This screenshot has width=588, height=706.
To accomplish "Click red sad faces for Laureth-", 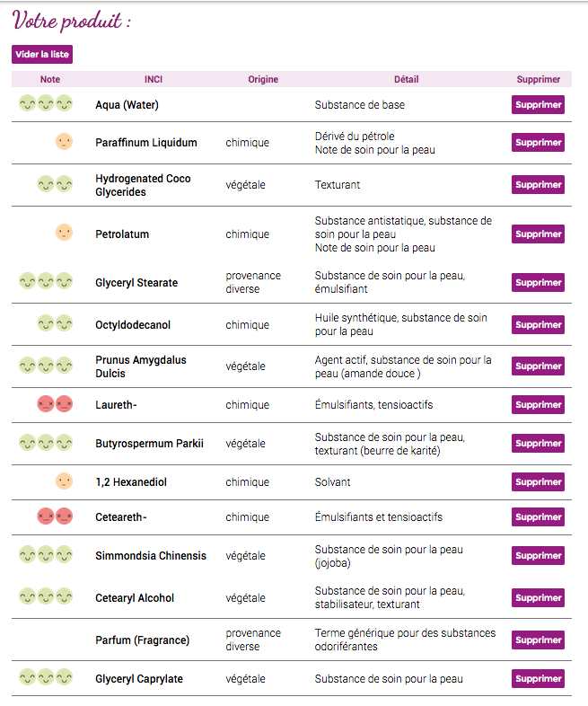I will tap(55, 404).
